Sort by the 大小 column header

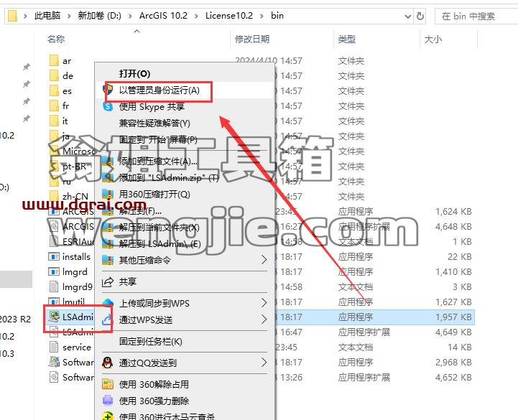(433, 39)
